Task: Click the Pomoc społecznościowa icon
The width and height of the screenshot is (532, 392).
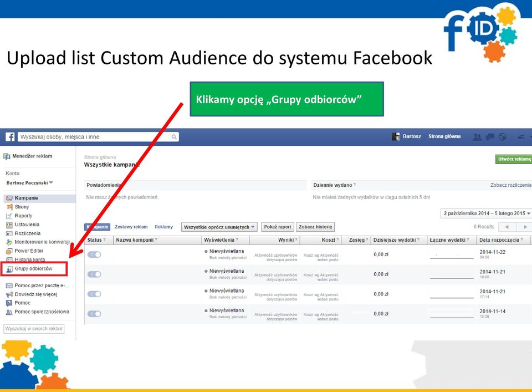Action: click(x=9, y=312)
